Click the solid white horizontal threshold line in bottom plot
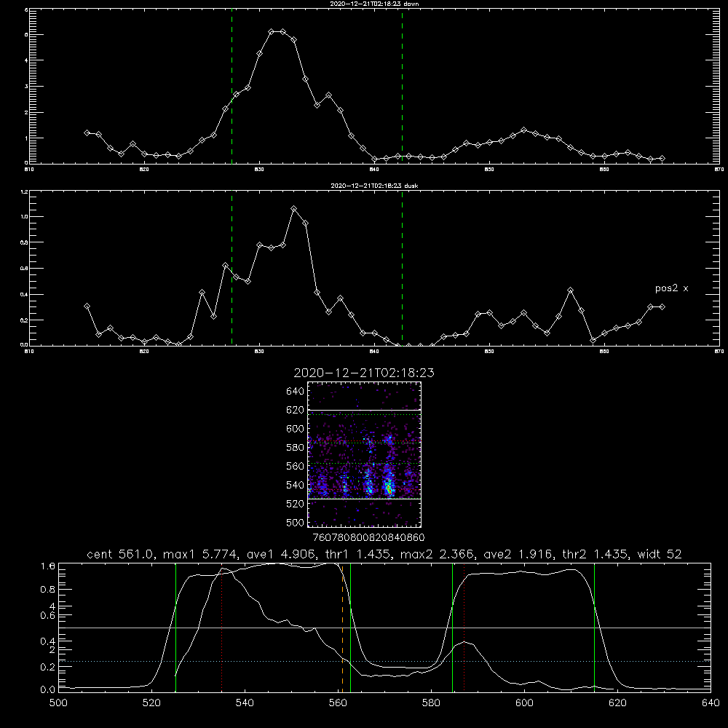728x728 pixels. pos(384,628)
